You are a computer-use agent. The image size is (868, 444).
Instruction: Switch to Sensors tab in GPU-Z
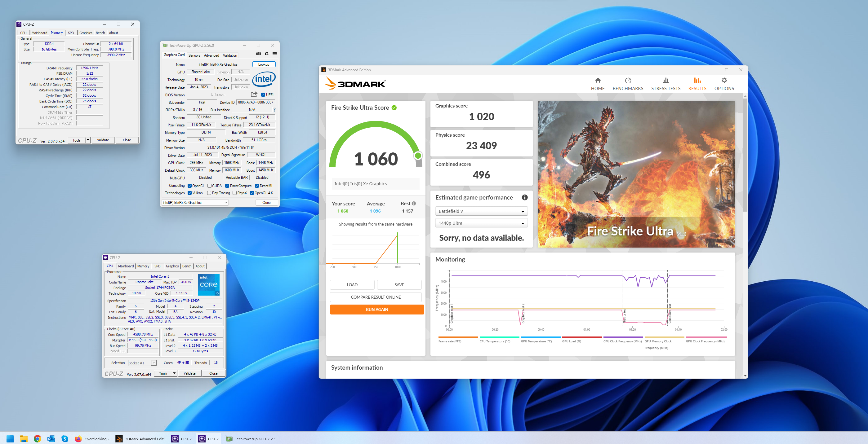point(194,55)
